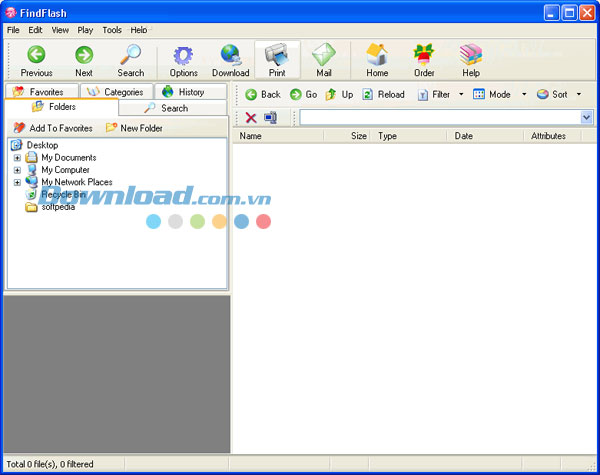
Task: Open the Tools menu
Action: point(112,30)
